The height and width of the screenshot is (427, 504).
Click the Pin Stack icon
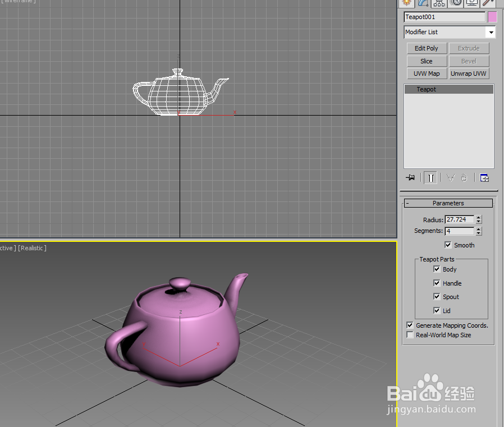point(410,178)
